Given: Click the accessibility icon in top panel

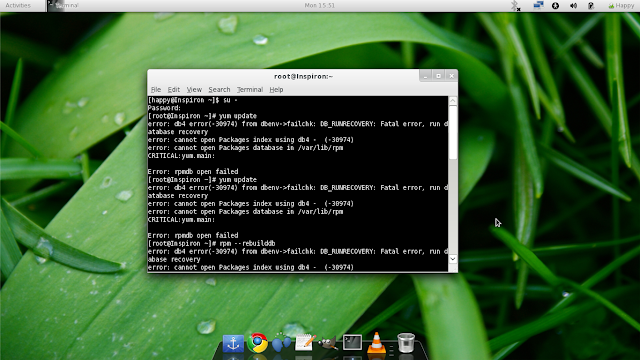Looking at the screenshot, I should pos(555,6).
